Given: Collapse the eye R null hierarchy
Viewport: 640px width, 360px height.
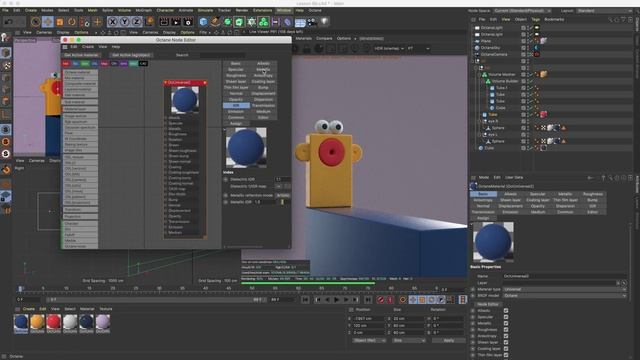Looking at the screenshot, I should click(x=479, y=121).
